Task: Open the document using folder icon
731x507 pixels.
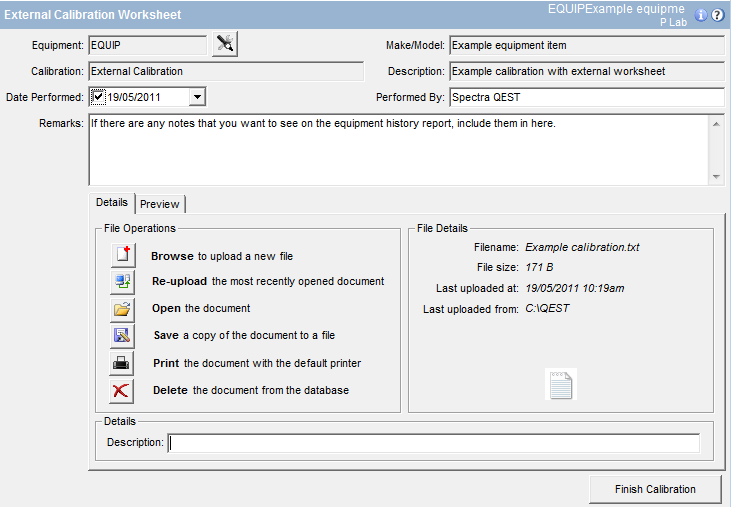Action: 122,309
